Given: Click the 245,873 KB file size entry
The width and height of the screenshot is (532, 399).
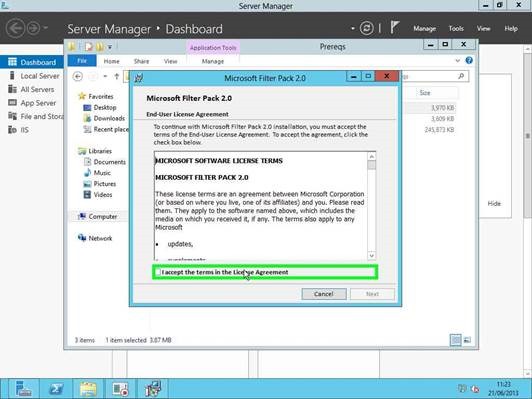Looking at the screenshot, I should click(x=439, y=130).
